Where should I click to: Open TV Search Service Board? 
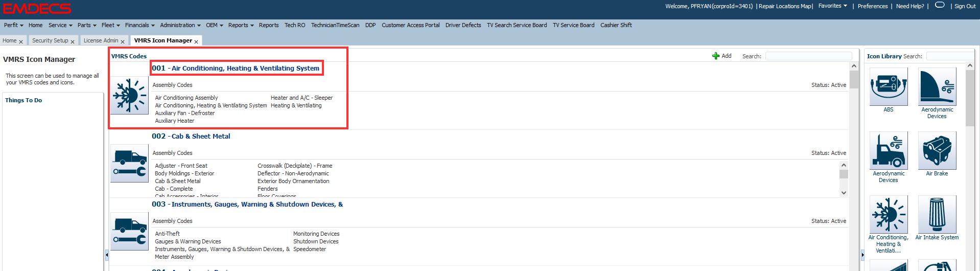pos(517,25)
